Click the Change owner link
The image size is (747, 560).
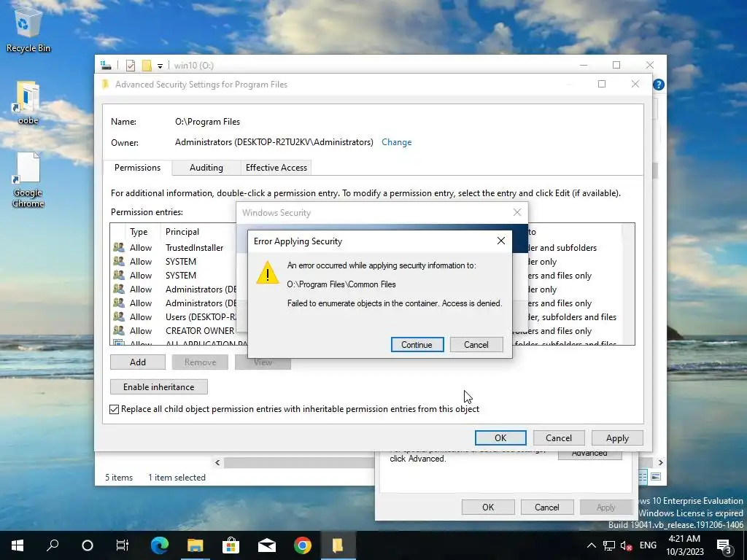pyautogui.click(x=396, y=142)
